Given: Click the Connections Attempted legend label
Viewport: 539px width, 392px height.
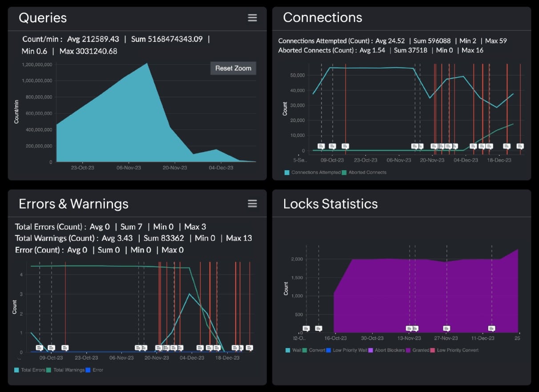Looking at the screenshot, I should [x=316, y=172].
